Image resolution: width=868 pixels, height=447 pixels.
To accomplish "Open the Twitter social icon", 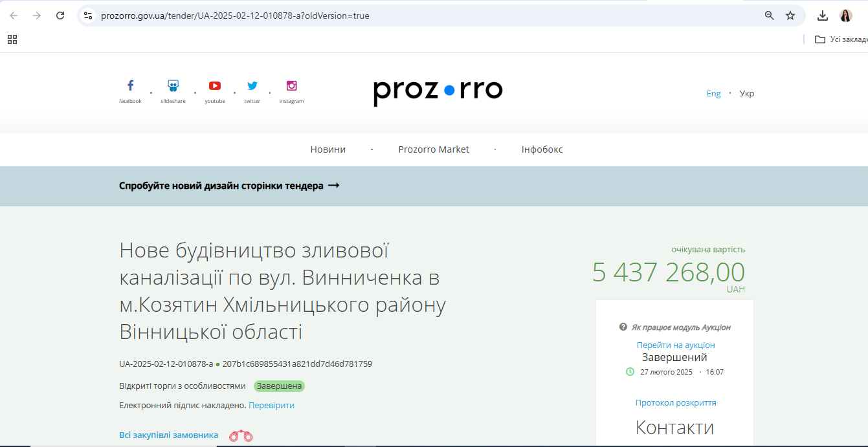I will click(x=252, y=86).
